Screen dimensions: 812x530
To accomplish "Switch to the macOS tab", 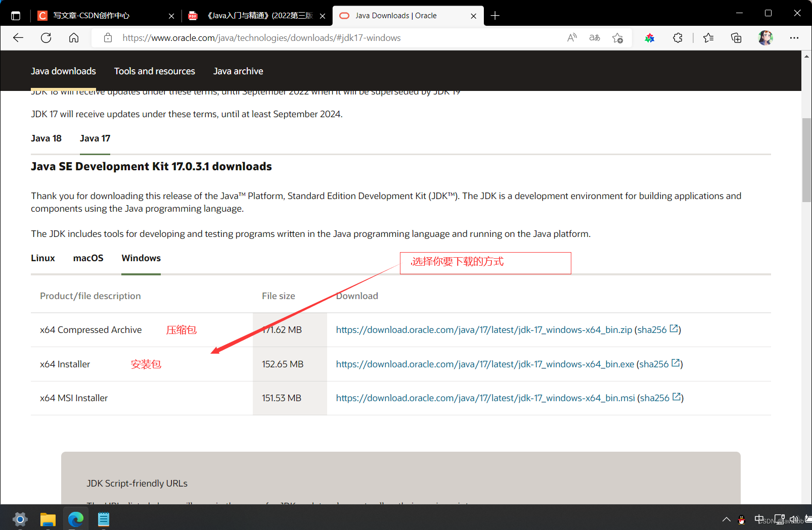I will click(x=88, y=258).
